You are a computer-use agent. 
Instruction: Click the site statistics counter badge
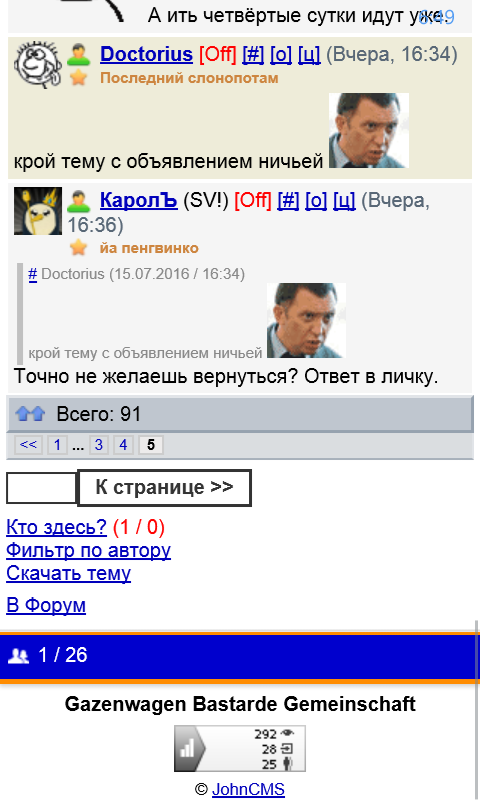(x=240, y=748)
